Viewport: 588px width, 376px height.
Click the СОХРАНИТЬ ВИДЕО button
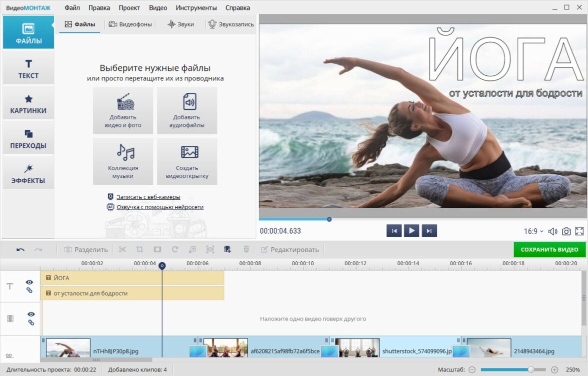[x=549, y=249]
